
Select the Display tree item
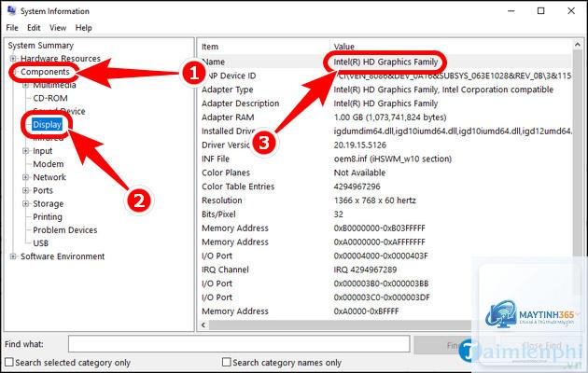tap(47, 124)
